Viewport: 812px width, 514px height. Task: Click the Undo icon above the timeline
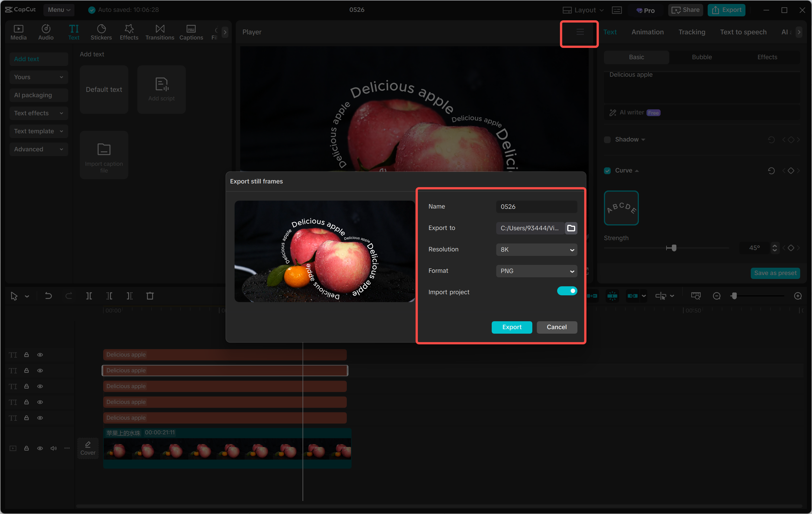(x=48, y=296)
